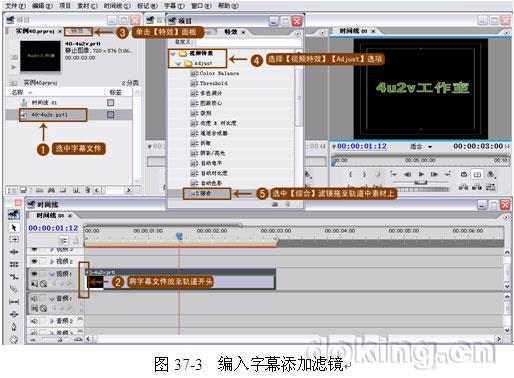Viewport: 514px width, 378px height.
Task: Select 时间线 01 item in project list
Action: (44, 103)
